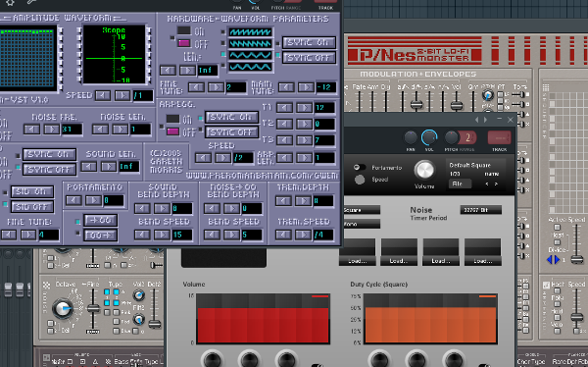The image size is (588, 367).
Task: Decrease arpeggio T1 value
Action: click(x=284, y=108)
